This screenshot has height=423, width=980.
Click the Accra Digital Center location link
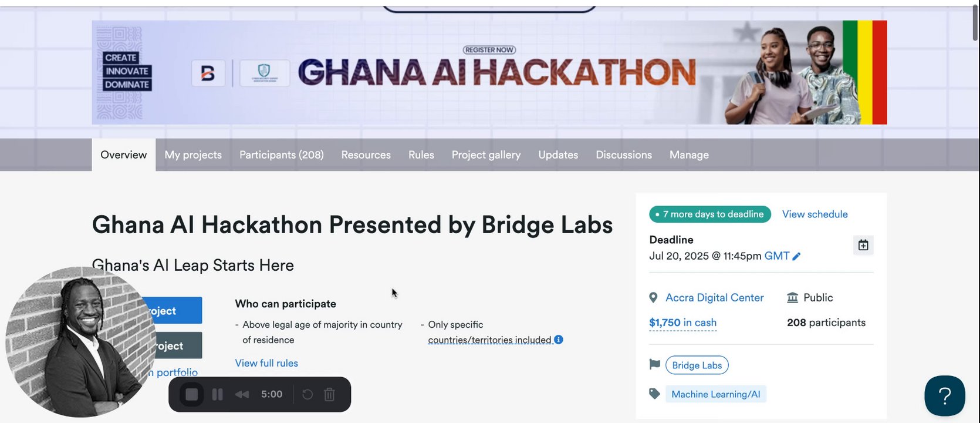click(714, 298)
